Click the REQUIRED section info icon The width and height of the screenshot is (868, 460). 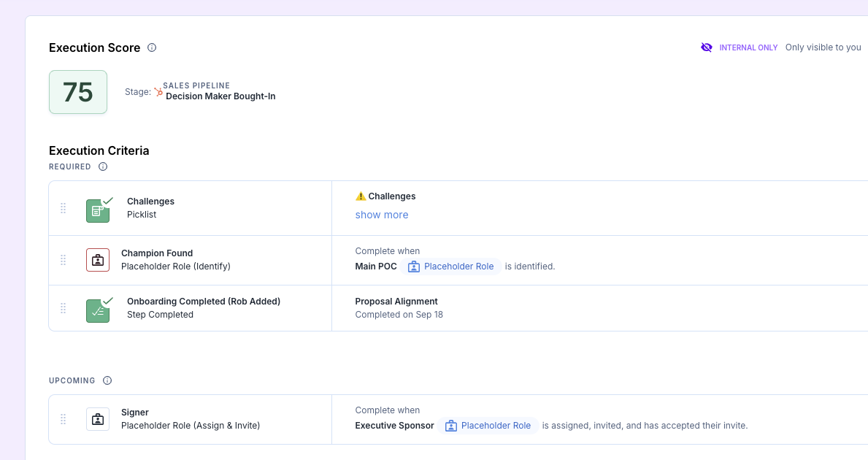click(x=103, y=166)
